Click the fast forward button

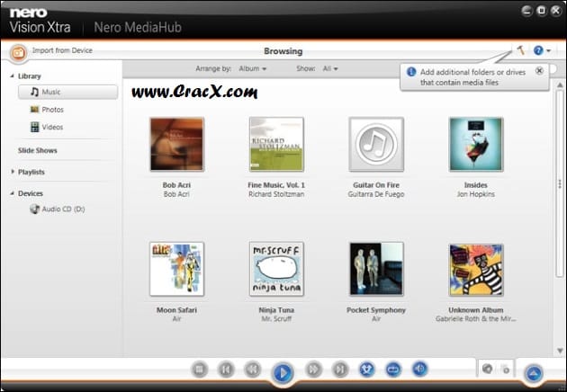(x=313, y=370)
